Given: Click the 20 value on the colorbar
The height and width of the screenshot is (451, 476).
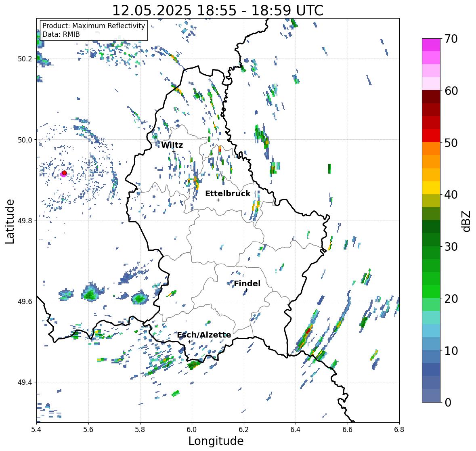Looking at the screenshot, I should [x=451, y=298].
